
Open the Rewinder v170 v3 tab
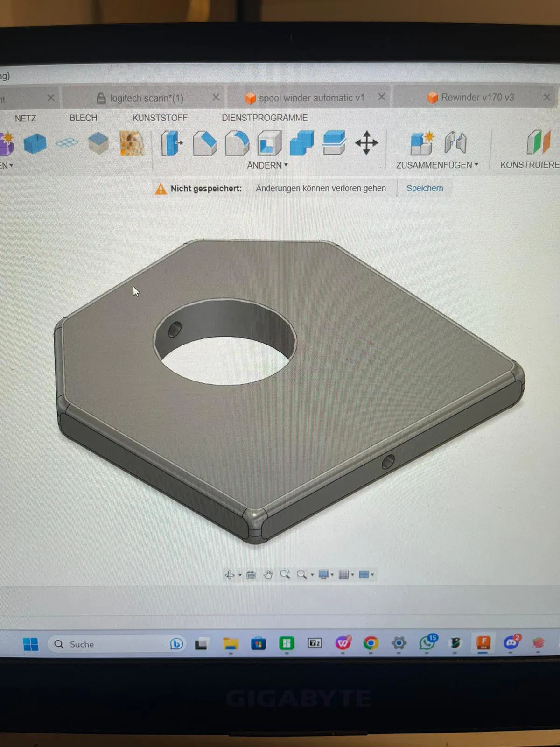476,97
